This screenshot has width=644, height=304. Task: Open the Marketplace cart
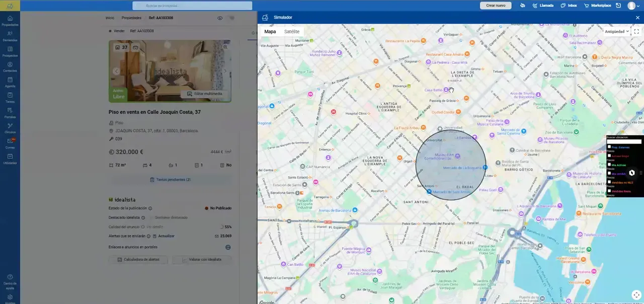597,6
